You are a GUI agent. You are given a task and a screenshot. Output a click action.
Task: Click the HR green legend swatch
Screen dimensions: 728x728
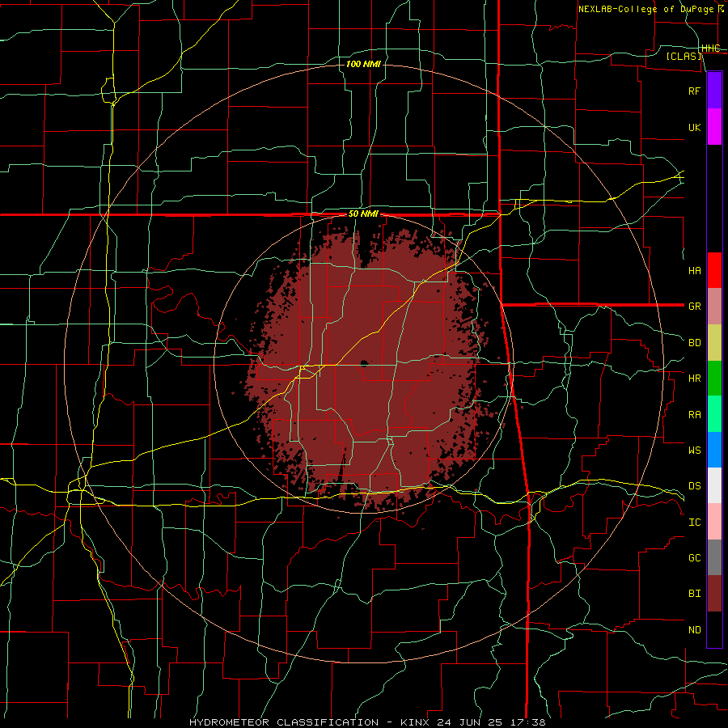(714, 379)
